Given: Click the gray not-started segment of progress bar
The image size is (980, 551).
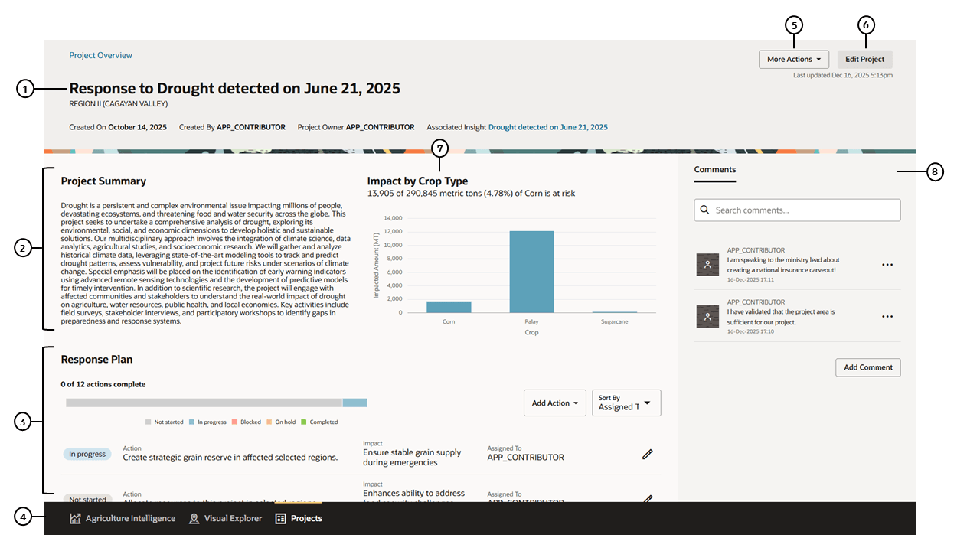Looking at the screenshot, I should coord(204,403).
